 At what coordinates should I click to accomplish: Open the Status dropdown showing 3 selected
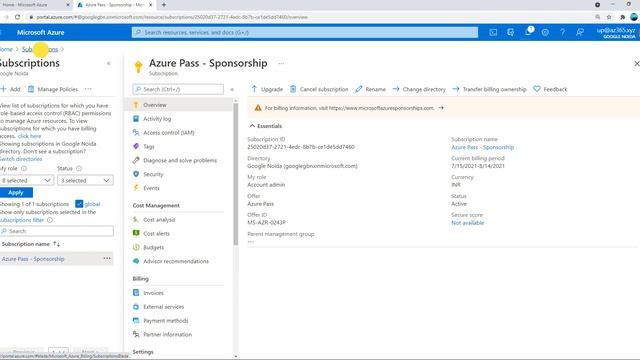(x=85, y=180)
